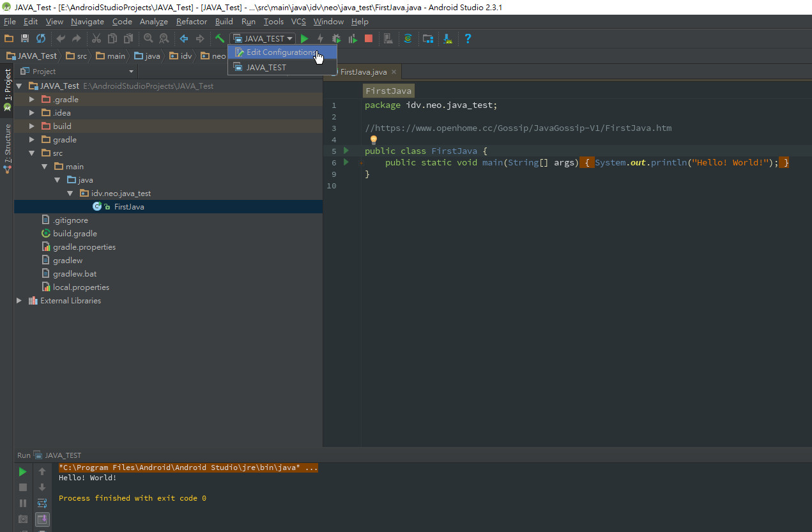The height and width of the screenshot is (532, 812).
Task: Expand the .gradle folder
Action: pos(32,100)
